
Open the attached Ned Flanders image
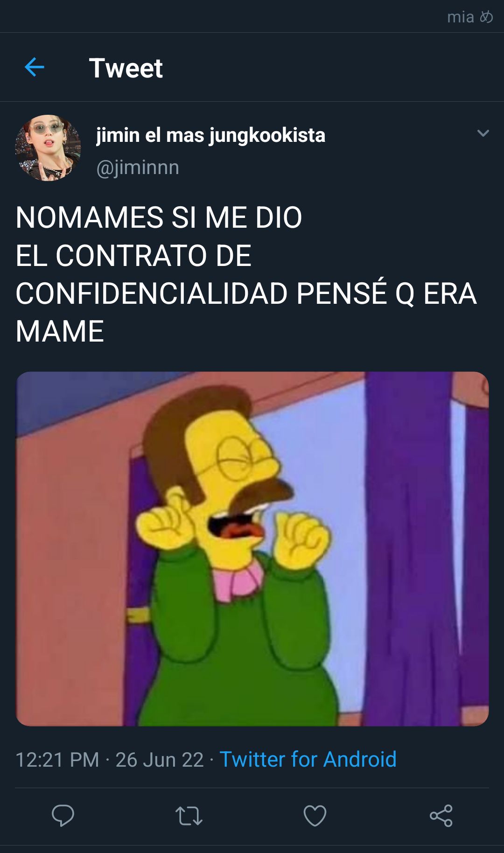coord(252,549)
